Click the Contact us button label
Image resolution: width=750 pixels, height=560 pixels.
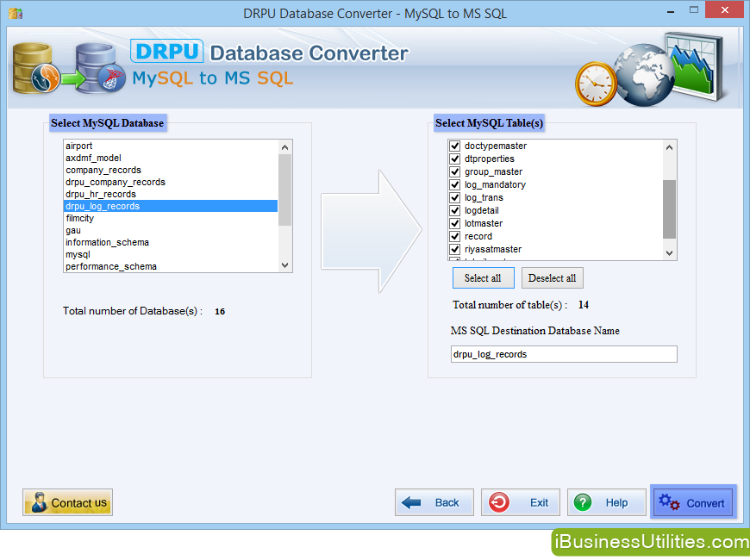79,503
